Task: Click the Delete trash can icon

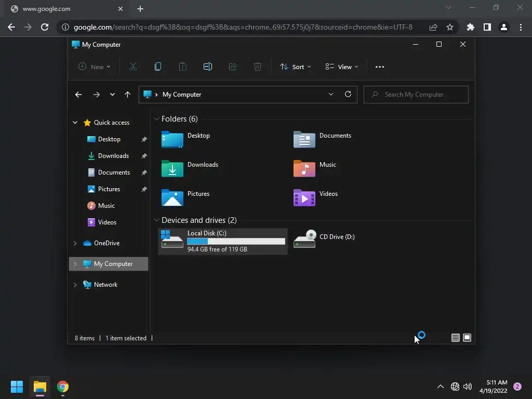Action: pyautogui.click(x=258, y=67)
